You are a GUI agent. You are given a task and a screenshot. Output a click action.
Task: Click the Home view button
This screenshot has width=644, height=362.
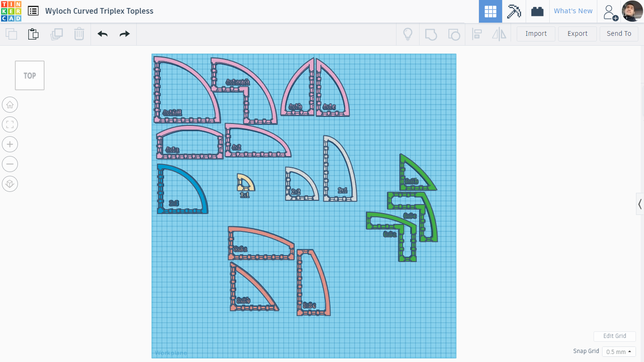click(10, 105)
